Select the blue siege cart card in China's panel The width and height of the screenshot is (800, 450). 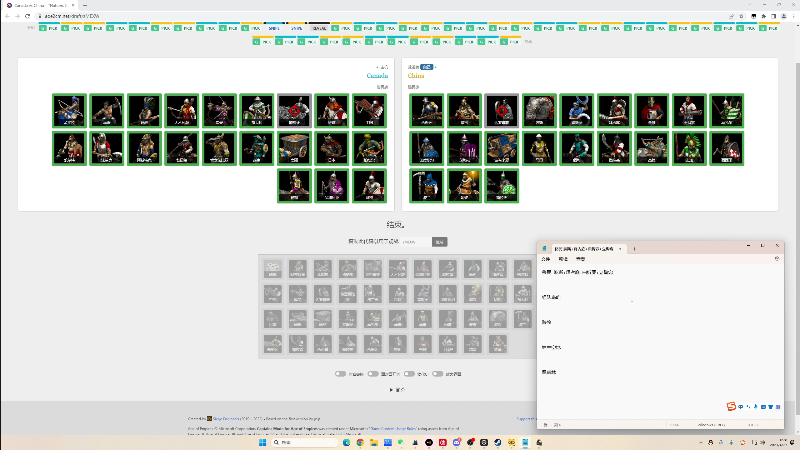502,148
